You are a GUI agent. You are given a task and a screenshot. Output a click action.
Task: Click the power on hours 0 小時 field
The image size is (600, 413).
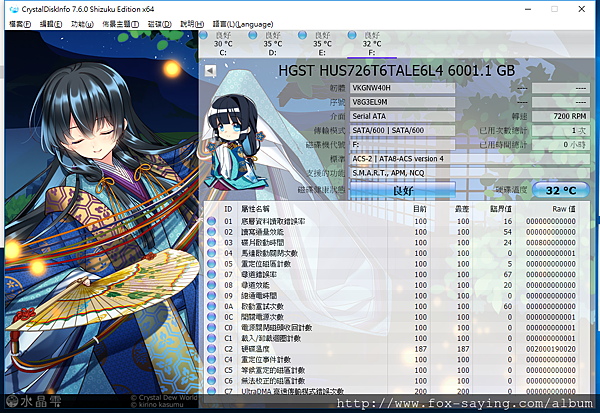[561, 144]
